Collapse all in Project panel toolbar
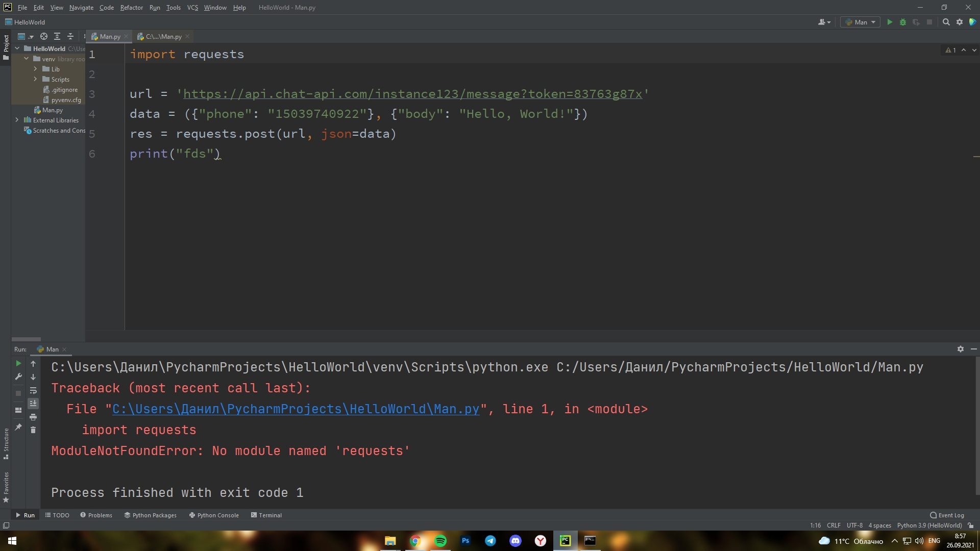Viewport: 980px width, 551px height. pyautogui.click(x=70, y=36)
